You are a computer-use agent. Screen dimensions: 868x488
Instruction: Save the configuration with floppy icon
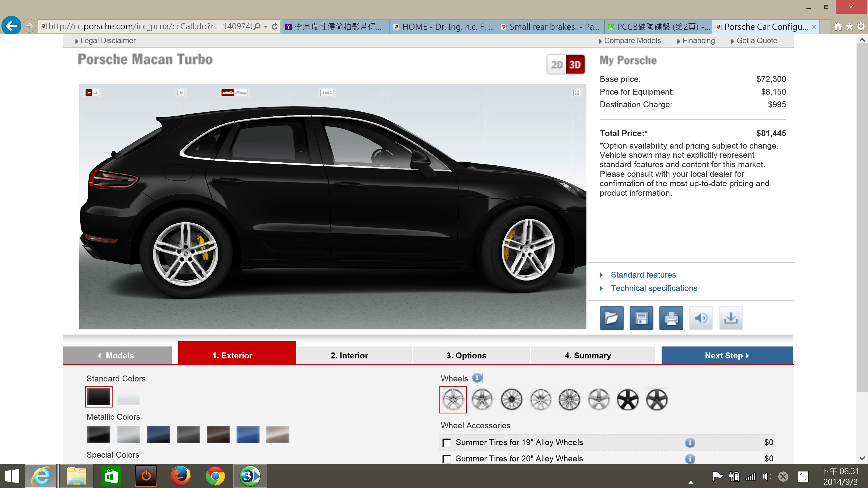click(x=641, y=318)
